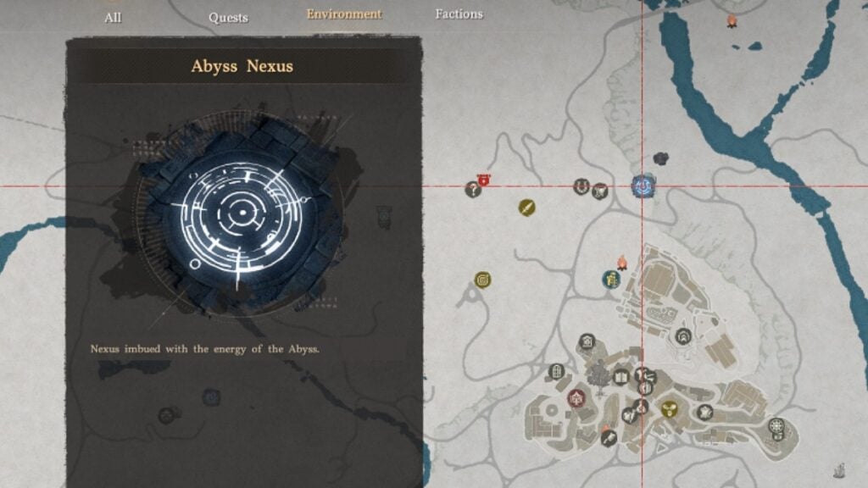868x488 pixels.
Task: Open the Factions filter tab
Action: (459, 14)
